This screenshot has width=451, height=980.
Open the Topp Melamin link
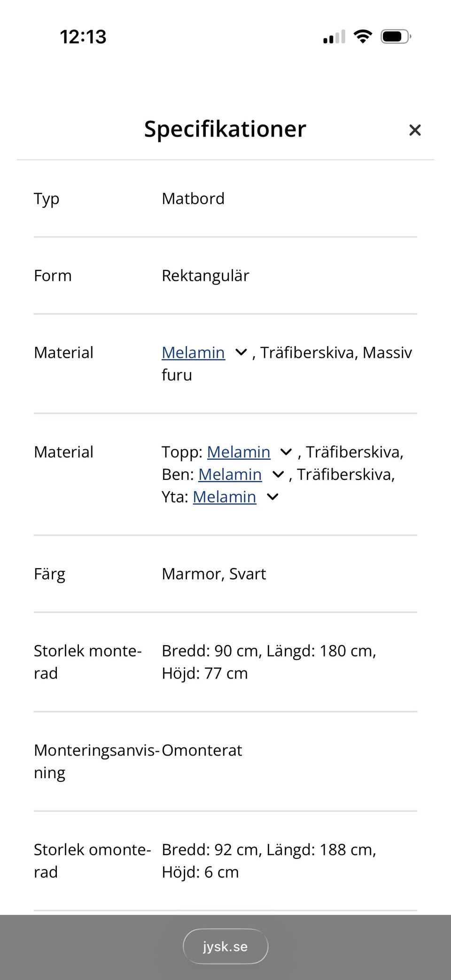pyautogui.click(x=239, y=452)
